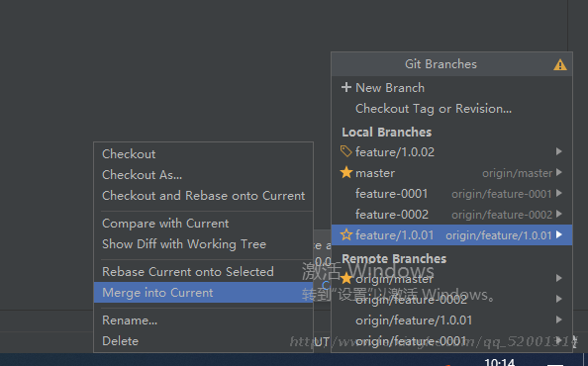Select local branch feature-0002
This screenshot has width=588, height=366.
point(451,215)
